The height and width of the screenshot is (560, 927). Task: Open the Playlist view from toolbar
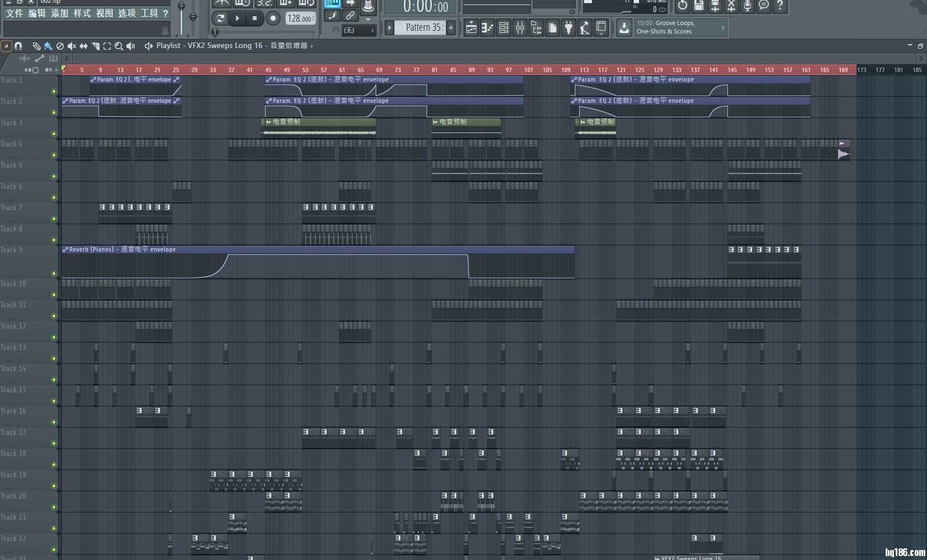[471, 28]
